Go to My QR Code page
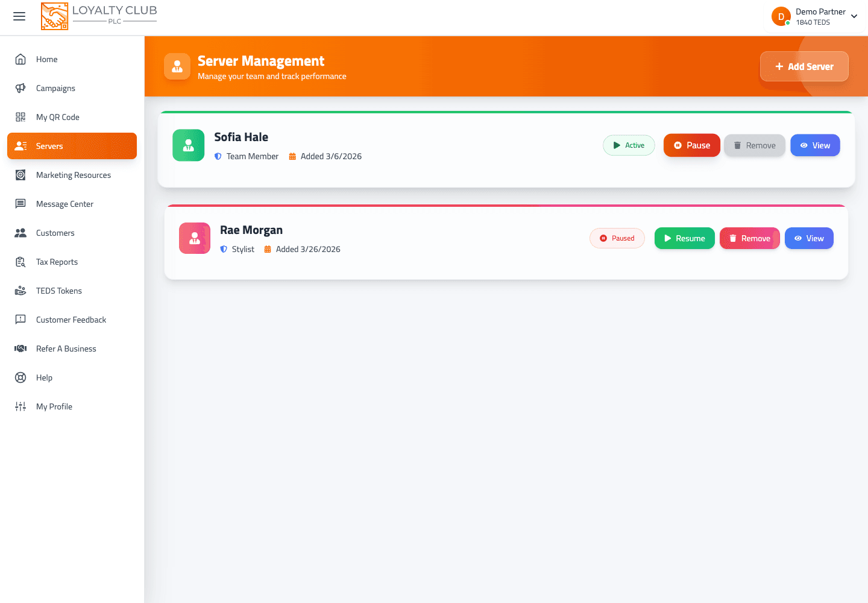Image resolution: width=868 pixels, height=603 pixels. (72, 117)
